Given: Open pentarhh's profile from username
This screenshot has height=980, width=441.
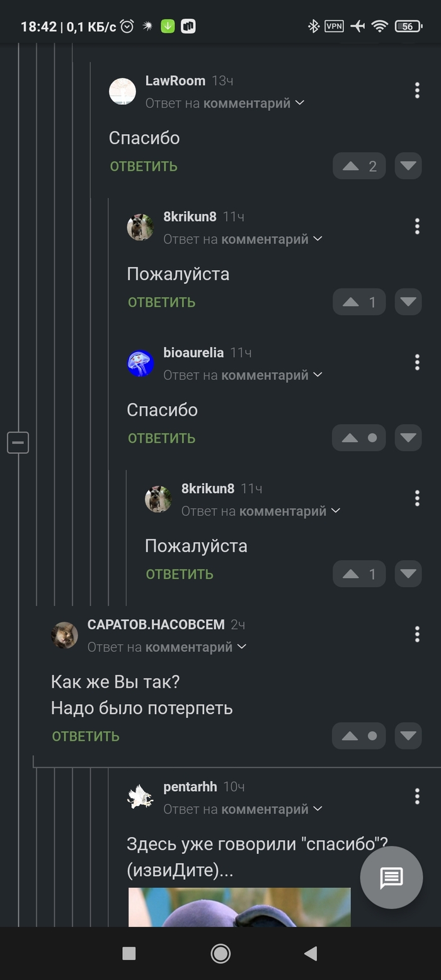Looking at the screenshot, I should [190, 787].
